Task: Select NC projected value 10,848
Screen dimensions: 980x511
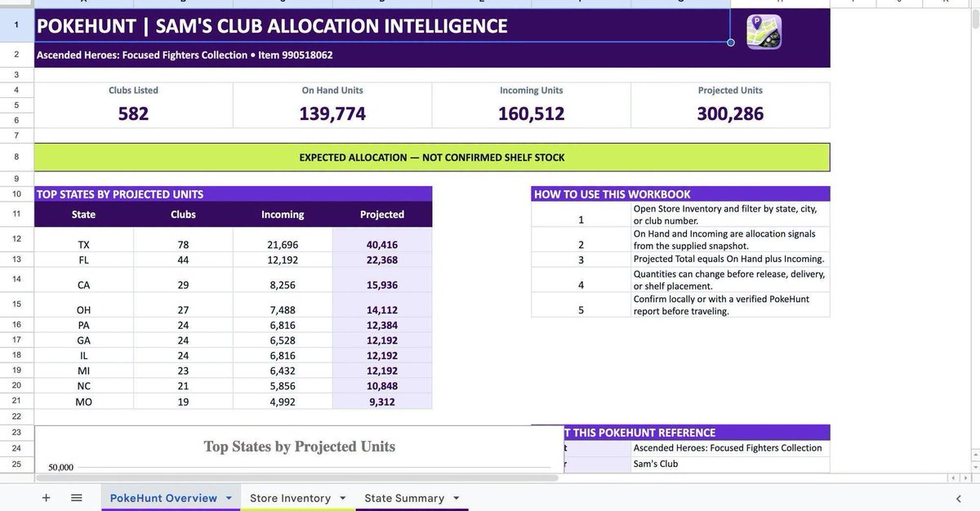Action: coord(382,385)
